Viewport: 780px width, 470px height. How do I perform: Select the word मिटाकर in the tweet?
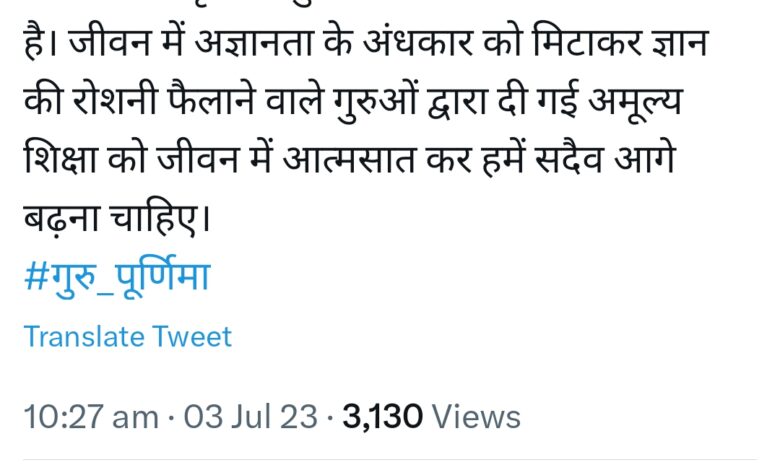586,42
